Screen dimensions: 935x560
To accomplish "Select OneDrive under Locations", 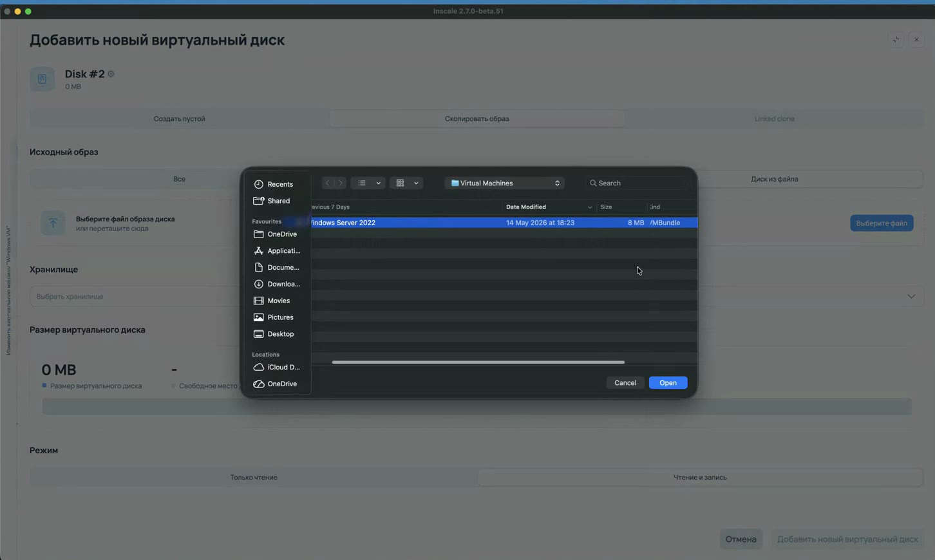I will 277,384.
